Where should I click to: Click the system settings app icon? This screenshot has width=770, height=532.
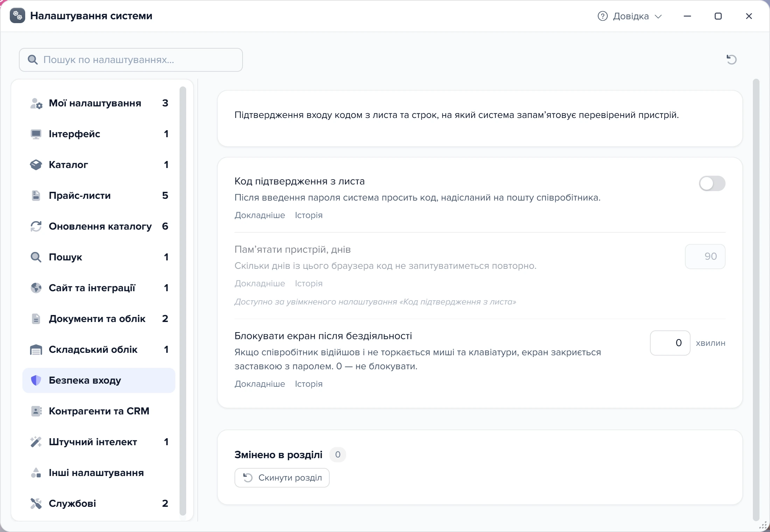click(17, 16)
